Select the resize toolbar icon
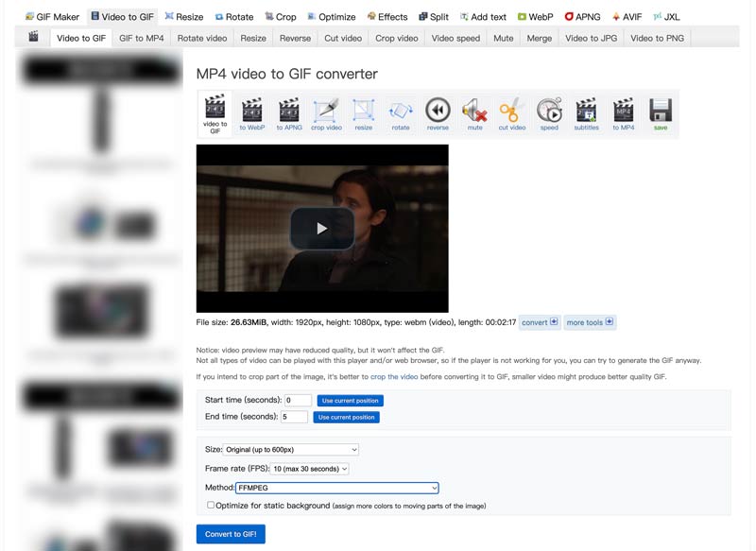756x551 pixels. click(364, 113)
